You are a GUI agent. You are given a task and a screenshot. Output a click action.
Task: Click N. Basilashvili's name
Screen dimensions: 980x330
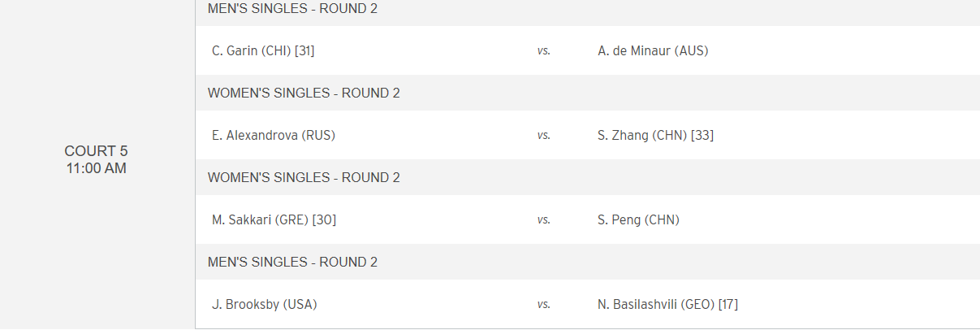656,304
